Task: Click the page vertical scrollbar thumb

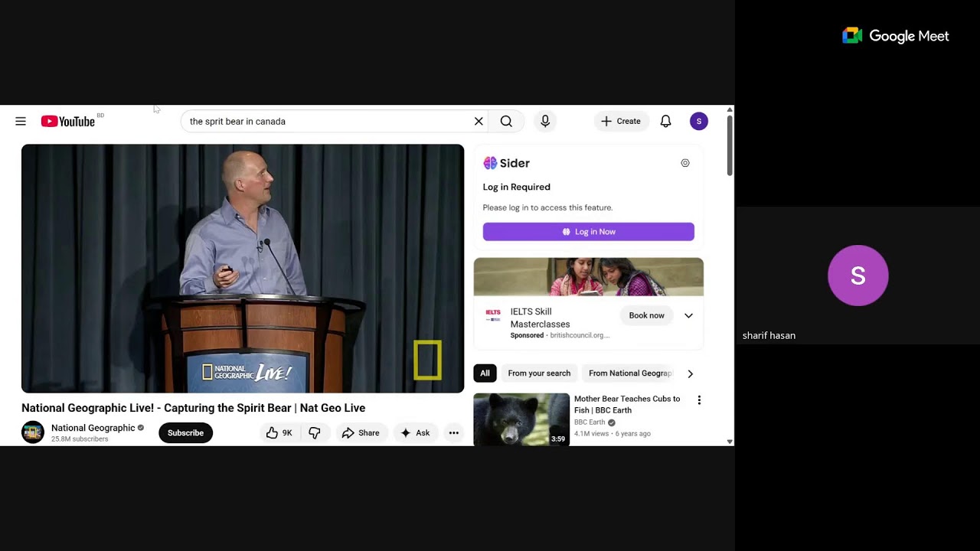Action: [x=730, y=145]
